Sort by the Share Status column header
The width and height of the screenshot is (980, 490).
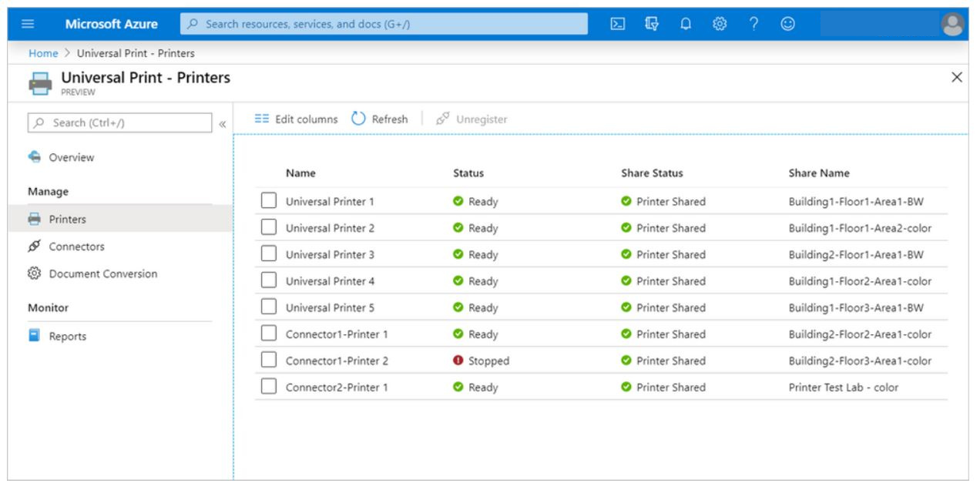652,173
